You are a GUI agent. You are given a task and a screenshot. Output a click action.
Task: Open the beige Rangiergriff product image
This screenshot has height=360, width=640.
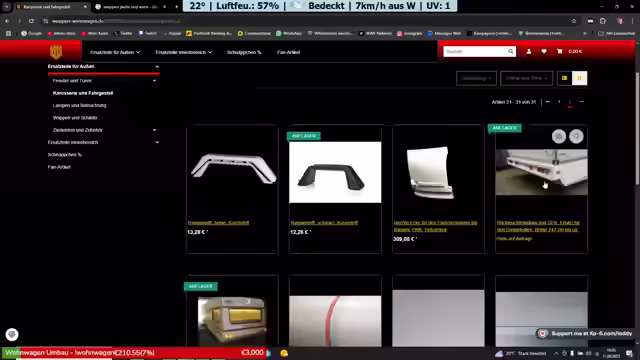233,169
